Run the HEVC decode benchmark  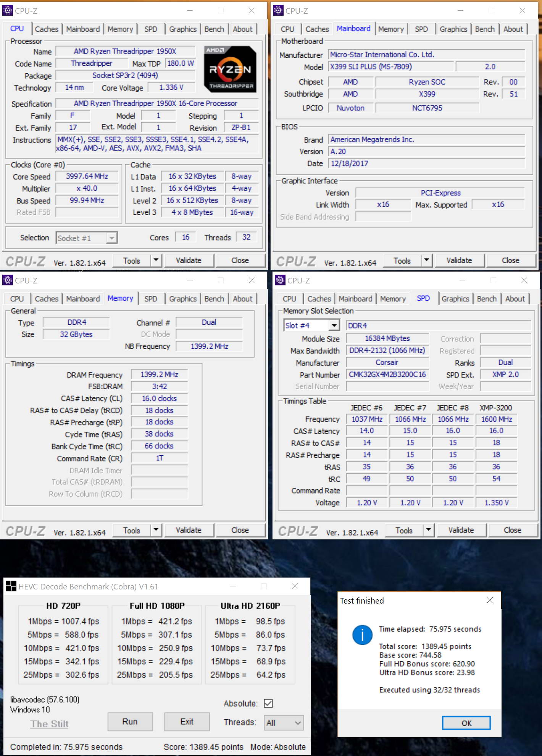click(130, 722)
